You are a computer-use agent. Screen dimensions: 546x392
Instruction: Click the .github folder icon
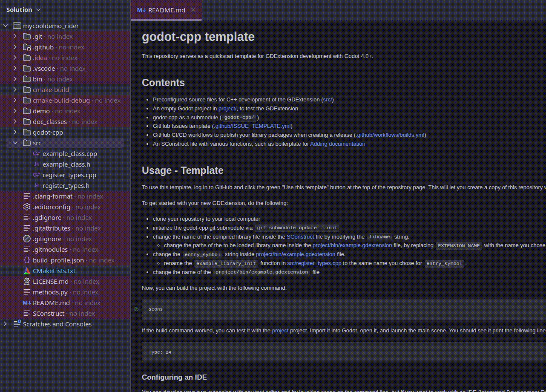[x=26, y=47]
